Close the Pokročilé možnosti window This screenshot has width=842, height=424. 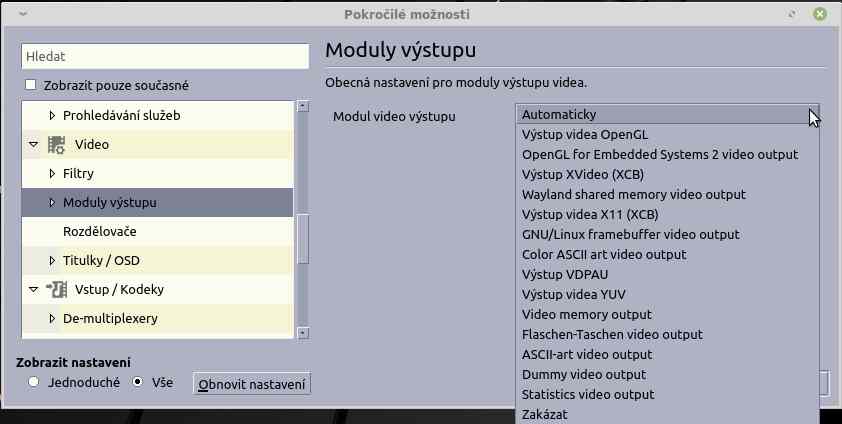(820, 14)
